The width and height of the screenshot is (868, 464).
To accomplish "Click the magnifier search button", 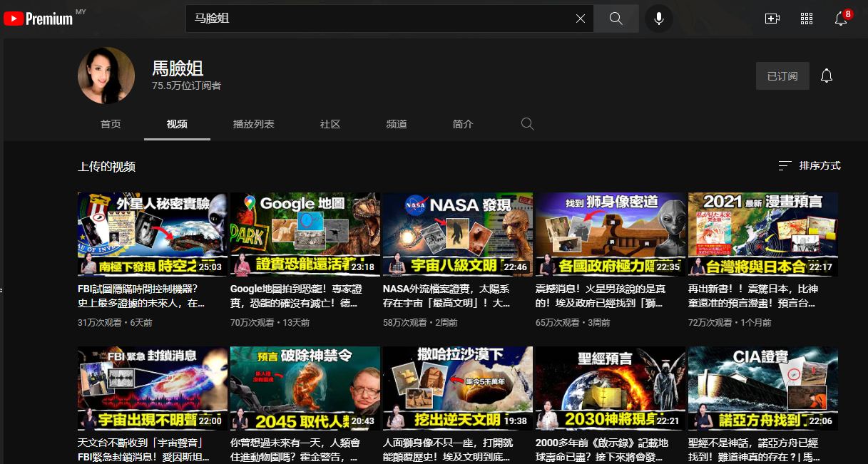I will (x=616, y=19).
